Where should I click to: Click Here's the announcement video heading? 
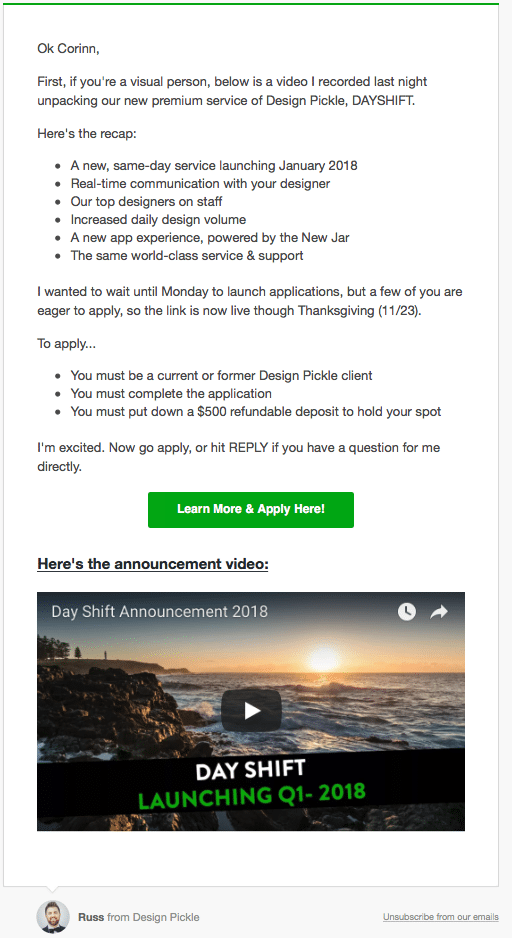(153, 564)
